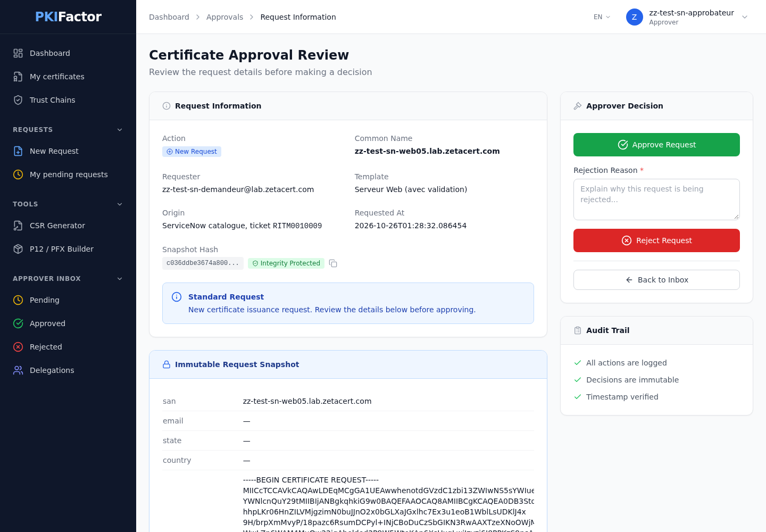The image size is (766, 532).
Task: Click the My pending requests clock icon
Action: pyautogui.click(x=18, y=174)
